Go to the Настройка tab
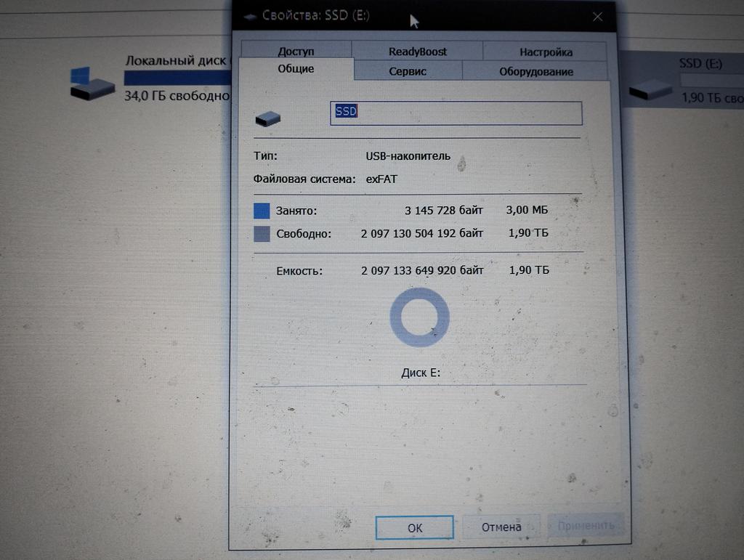 coord(546,52)
